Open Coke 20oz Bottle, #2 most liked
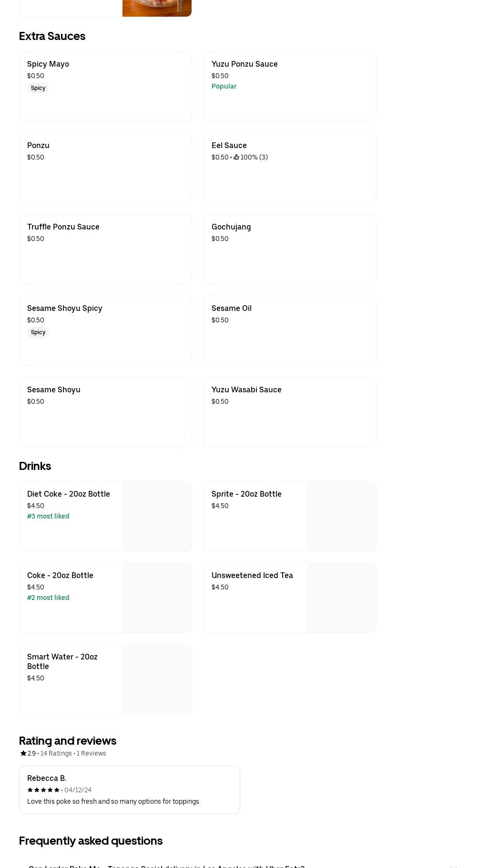 click(71, 598)
